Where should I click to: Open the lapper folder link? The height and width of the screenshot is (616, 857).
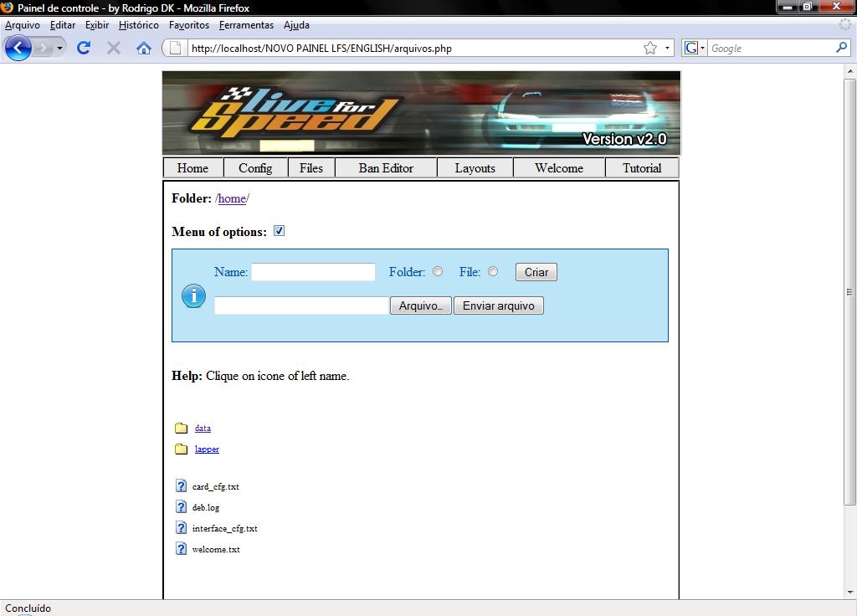[207, 449]
